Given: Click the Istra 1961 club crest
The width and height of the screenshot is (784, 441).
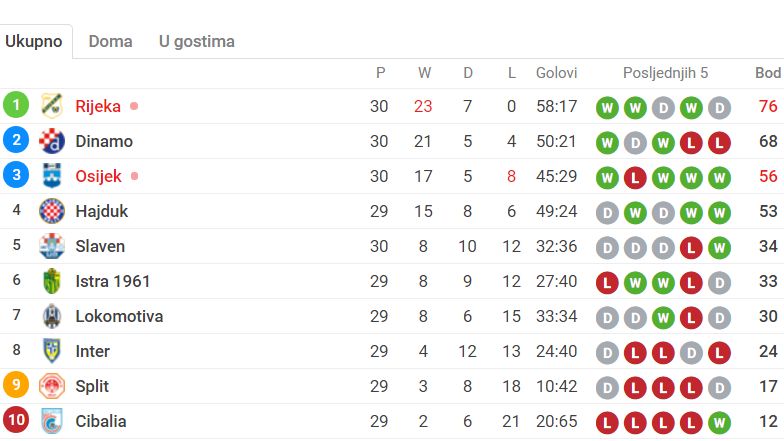Looking at the screenshot, I should click(51, 281).
